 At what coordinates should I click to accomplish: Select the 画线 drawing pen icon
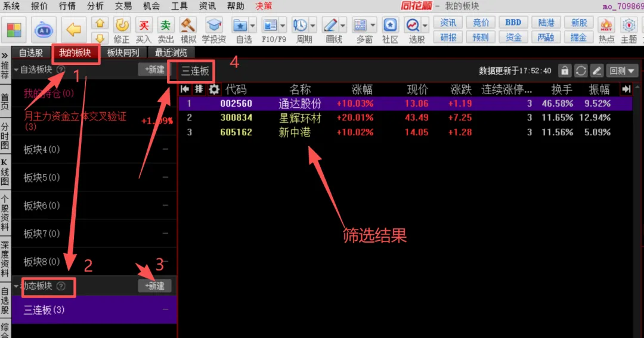330,26
